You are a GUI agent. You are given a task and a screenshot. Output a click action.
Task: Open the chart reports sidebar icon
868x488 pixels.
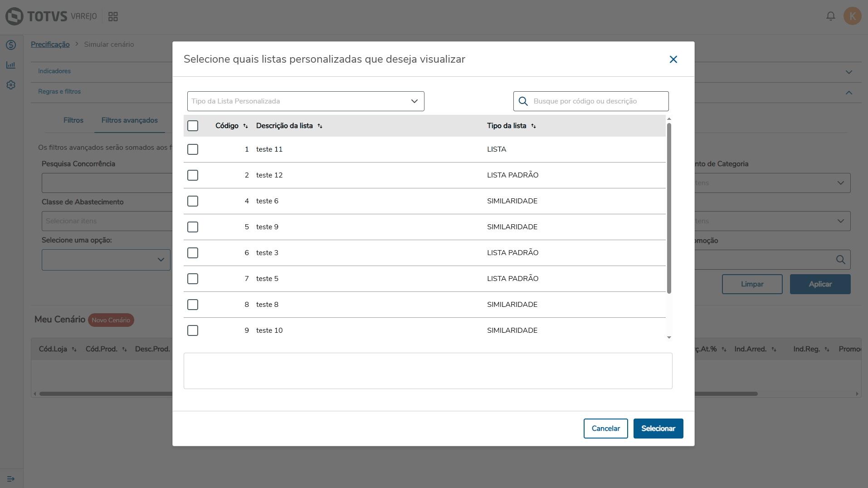coord(11,65)
